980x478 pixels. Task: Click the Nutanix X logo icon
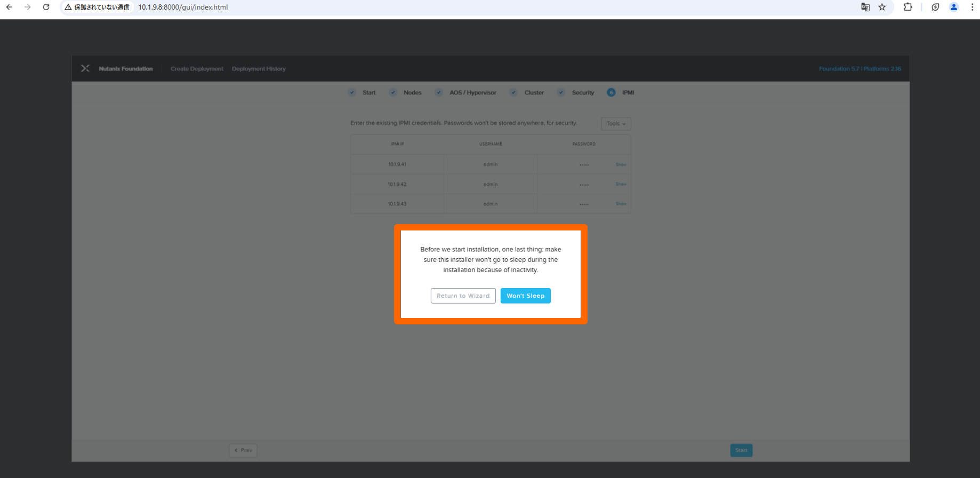85,68
